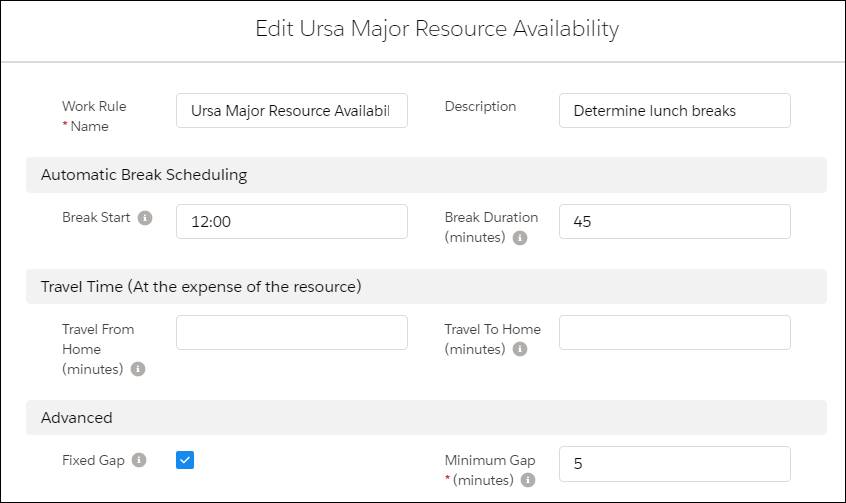
Task: Click the Break Start info icon
Action: (x=145, y=218)
